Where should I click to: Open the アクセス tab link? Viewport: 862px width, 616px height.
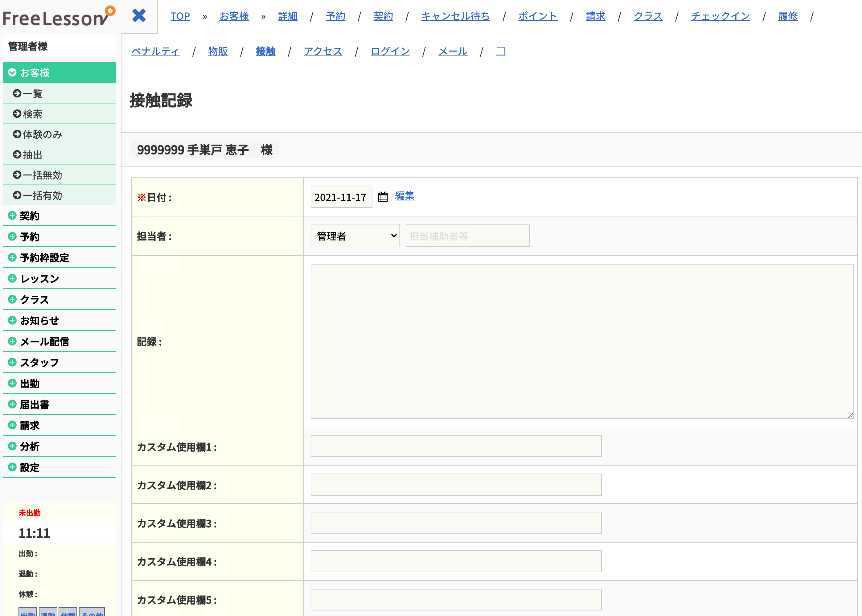coord(323,51)
